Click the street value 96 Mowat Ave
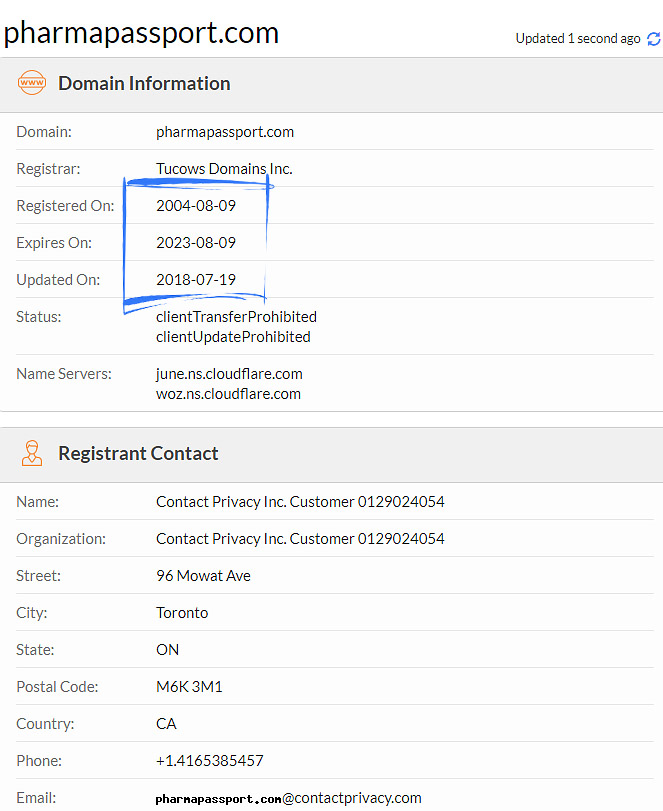The width and height of the screenshot is (663, 811). (x=203, y=576)
